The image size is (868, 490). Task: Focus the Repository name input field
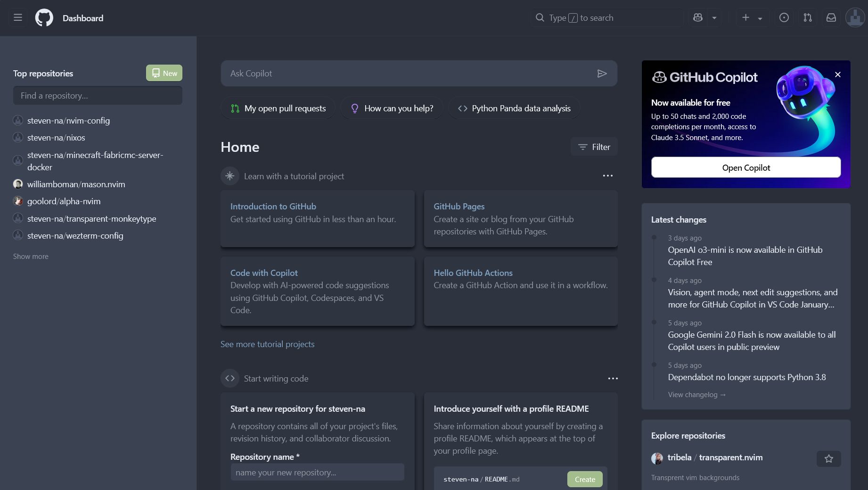click(x=317, y=473)
